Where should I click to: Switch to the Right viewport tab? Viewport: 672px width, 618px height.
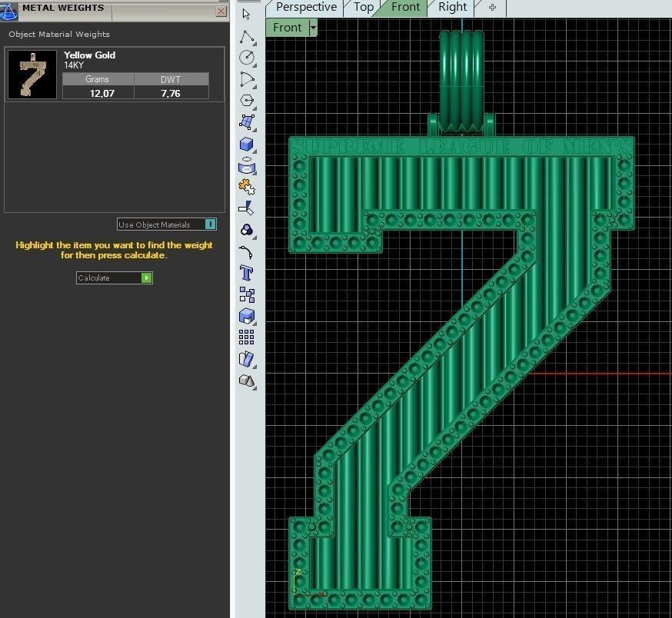tap(452, 7)
